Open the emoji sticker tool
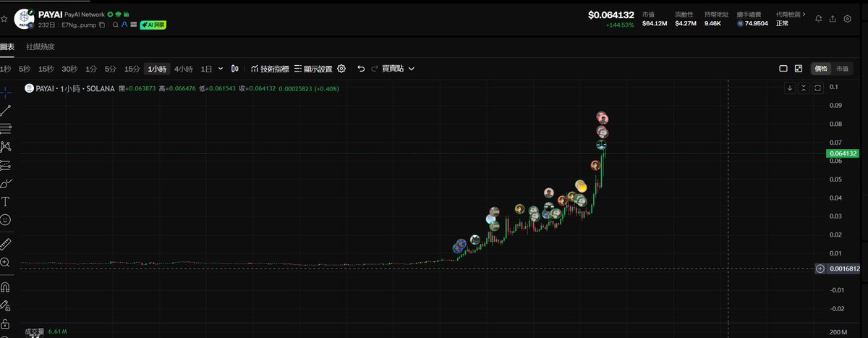This screenshot has width=868, height=338. pyautogui.click(x=5, y=219)
